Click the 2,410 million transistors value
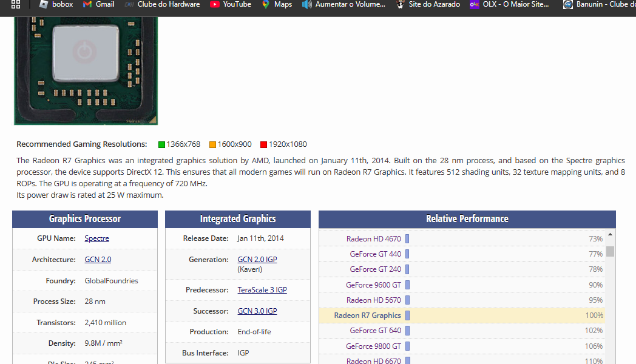 point(106,323)
